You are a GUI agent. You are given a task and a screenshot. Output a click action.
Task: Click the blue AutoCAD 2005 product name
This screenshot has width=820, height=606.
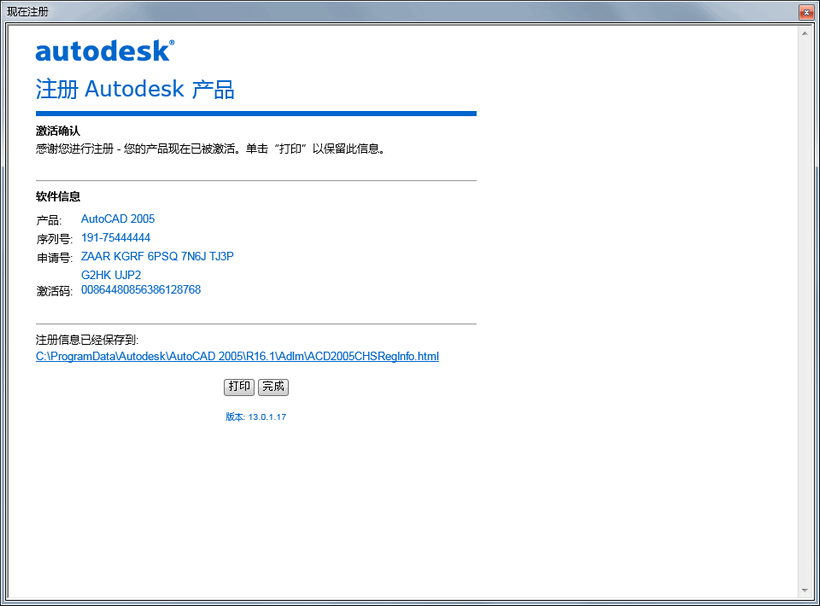(x=117, y=218)
